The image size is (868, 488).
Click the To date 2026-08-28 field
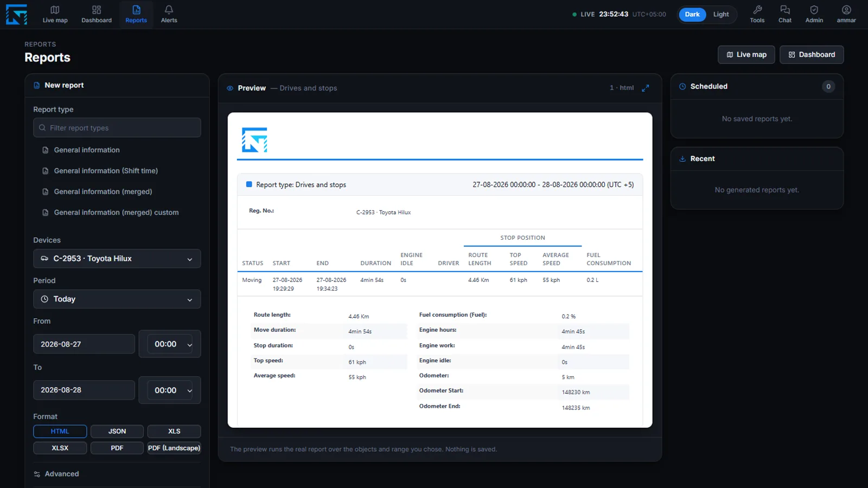coord(84,390)
